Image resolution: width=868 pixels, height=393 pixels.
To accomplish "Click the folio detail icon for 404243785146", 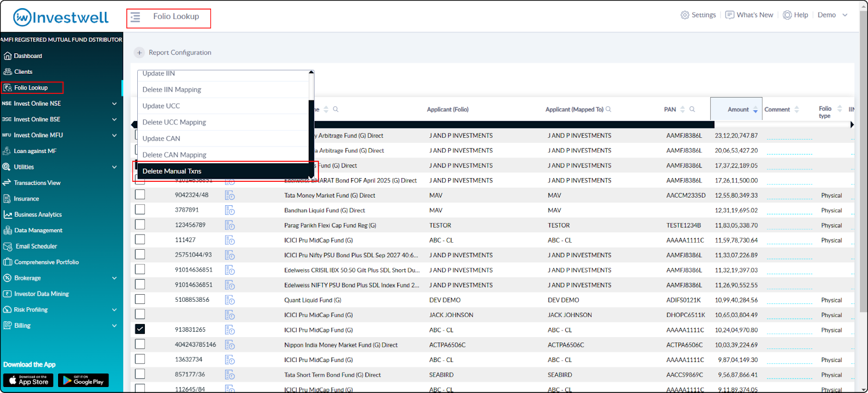I will tap(230, 345).
